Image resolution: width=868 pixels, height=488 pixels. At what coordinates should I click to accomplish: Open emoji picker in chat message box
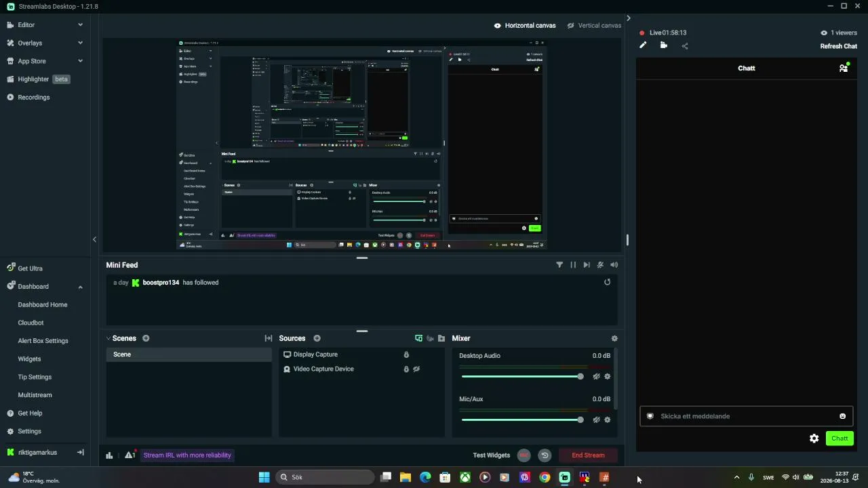pos(843,416)
